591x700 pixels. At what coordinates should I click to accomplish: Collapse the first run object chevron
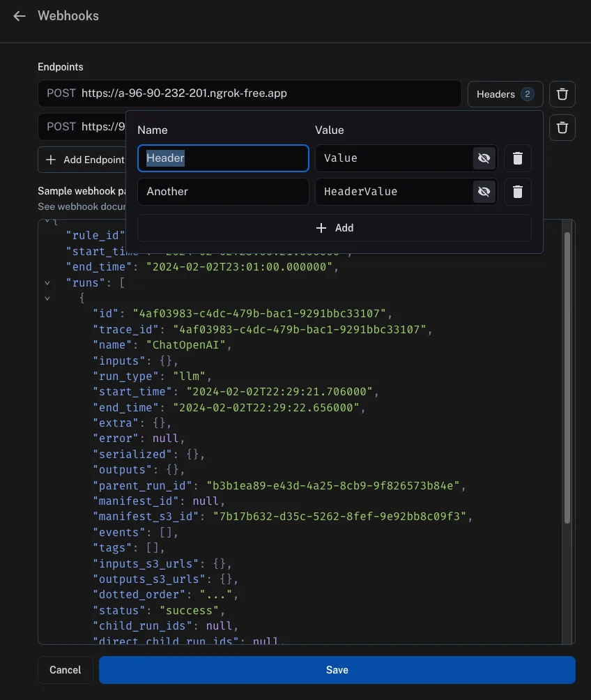click(47, 298)
